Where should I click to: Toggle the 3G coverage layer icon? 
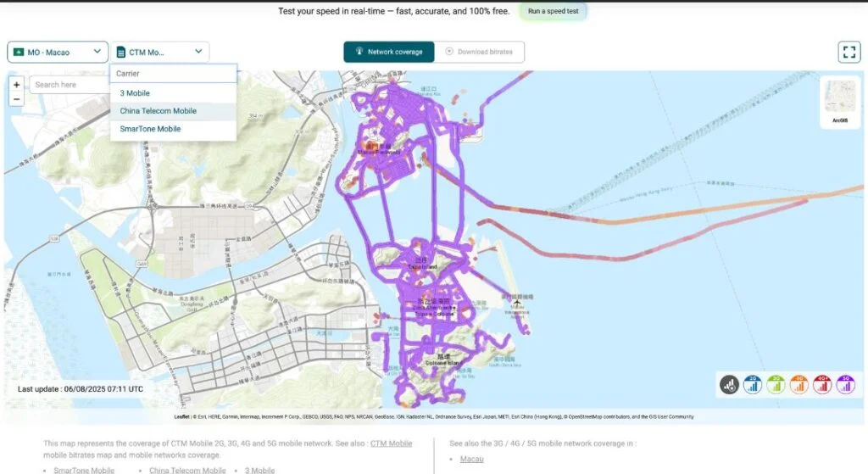pos(776,384)
